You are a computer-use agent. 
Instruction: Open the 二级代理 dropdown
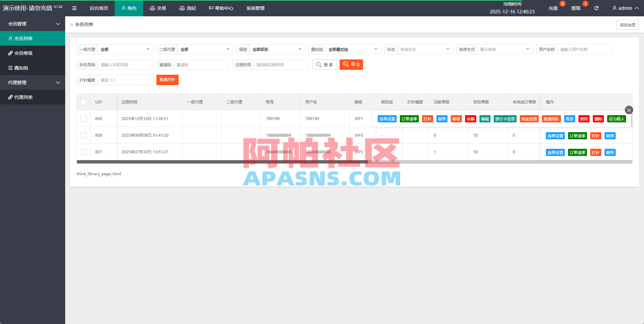tap(205, 49)
